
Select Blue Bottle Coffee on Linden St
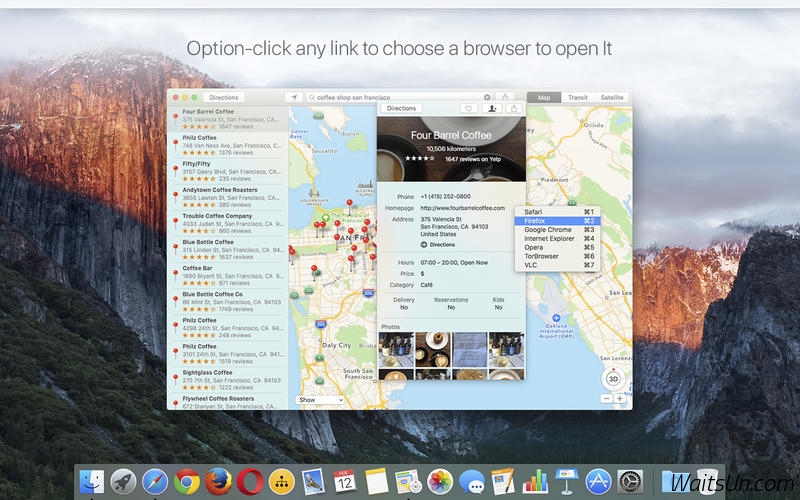228,249
